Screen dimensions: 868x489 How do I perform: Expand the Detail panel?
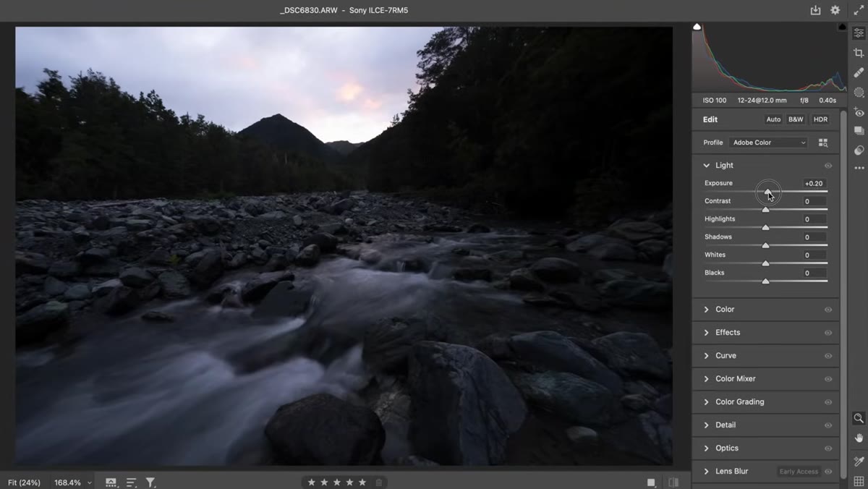(707, 425)
